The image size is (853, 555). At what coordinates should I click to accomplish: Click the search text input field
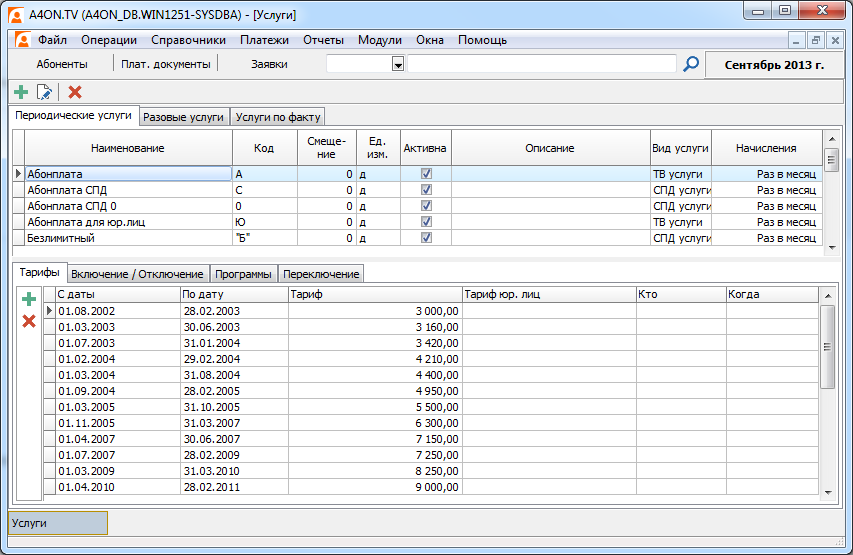click(541, 64)
